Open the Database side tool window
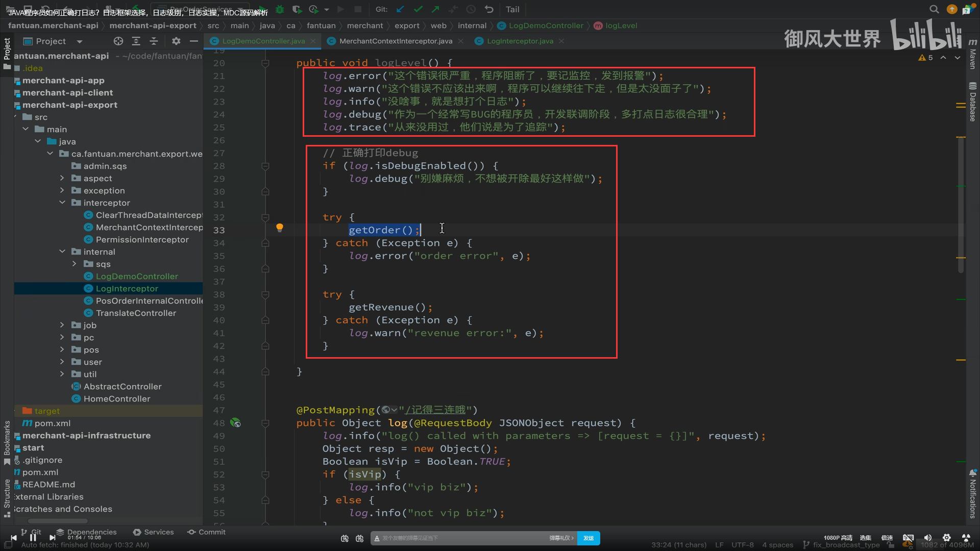 [973, 102]
